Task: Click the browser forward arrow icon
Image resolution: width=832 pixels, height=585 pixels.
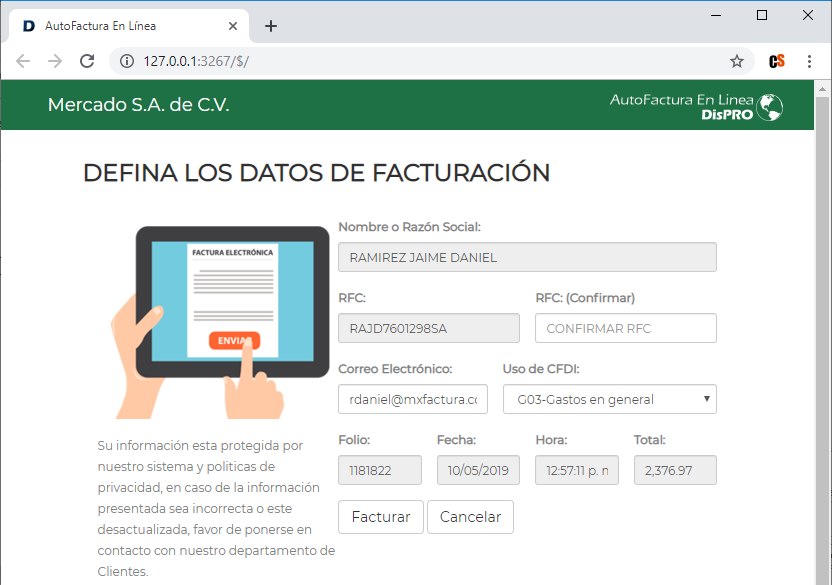Action: [54, 61]
